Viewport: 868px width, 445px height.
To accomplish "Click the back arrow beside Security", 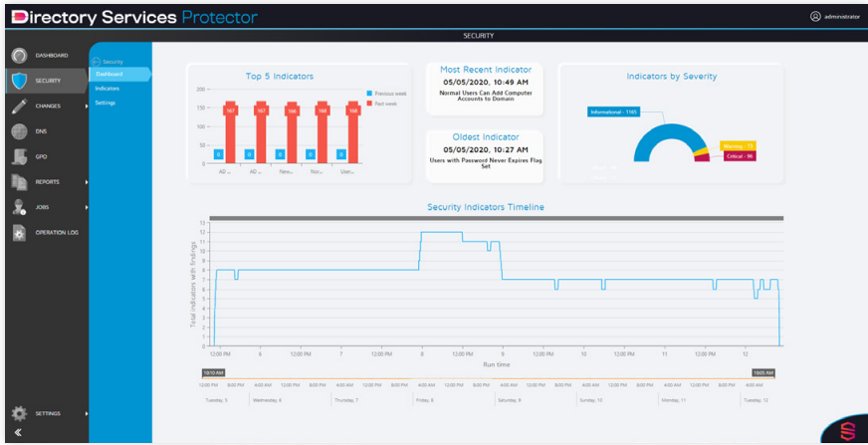I will [x=96, y=62].
